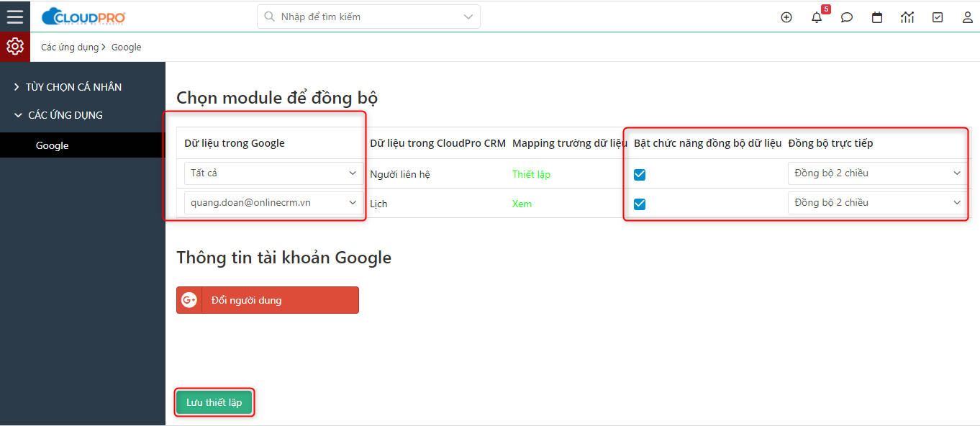Open sync direction dropdown for Người liên hệ

click(877, 173)
